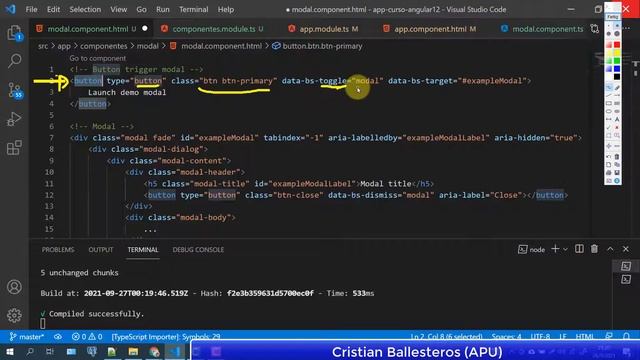
Task: Select ellipse tool in annotation toolbar
Action: coord(609,111)
